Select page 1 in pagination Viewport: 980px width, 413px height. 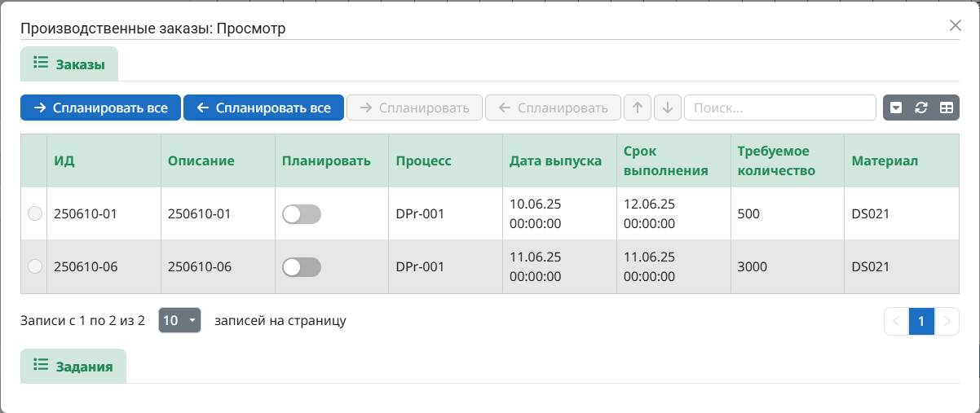921,321
